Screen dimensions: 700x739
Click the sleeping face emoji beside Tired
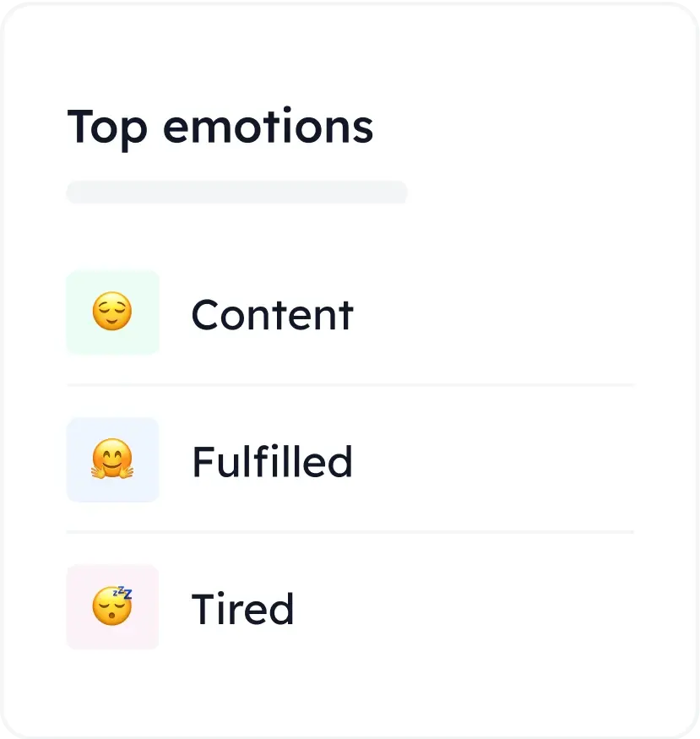point(112,606)
